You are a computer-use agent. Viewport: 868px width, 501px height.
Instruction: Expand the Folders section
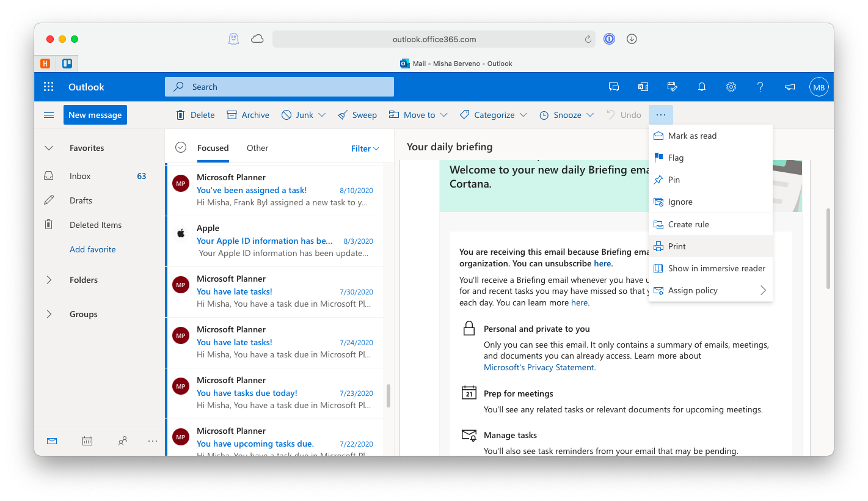click(x=49, y=280)
